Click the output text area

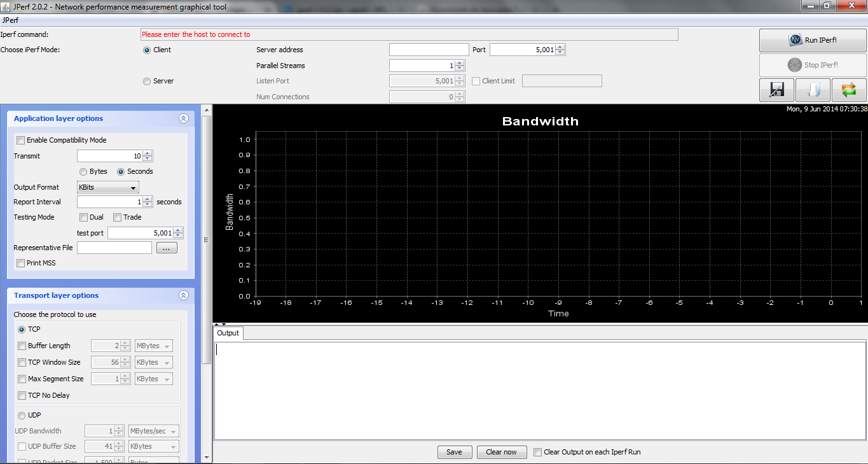point(540,390)
